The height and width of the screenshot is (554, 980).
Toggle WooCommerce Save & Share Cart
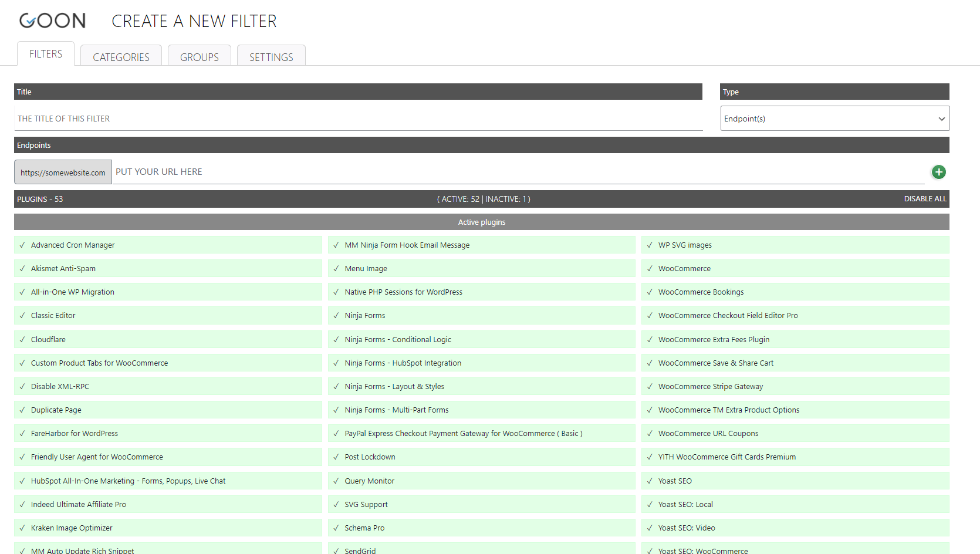pyautogui.click(x=795, y=363)
